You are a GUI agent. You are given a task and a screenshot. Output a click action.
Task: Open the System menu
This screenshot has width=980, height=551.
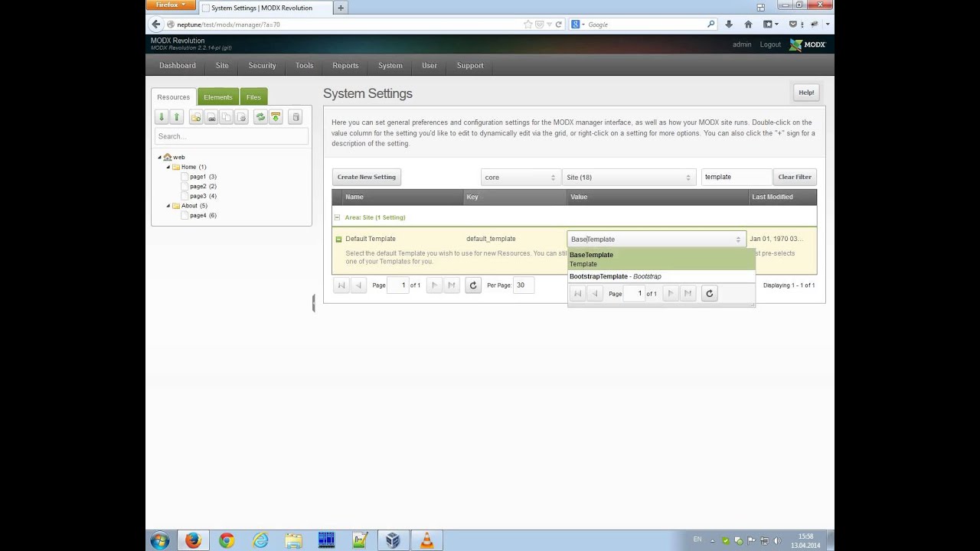pos(390,65)
